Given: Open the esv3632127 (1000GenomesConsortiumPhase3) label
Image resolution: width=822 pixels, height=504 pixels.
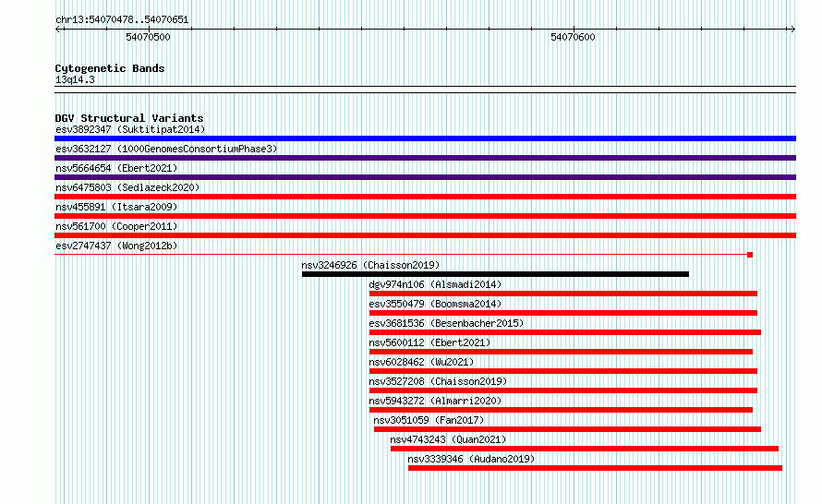Looking at the screenshot, I should pos(166,149).
